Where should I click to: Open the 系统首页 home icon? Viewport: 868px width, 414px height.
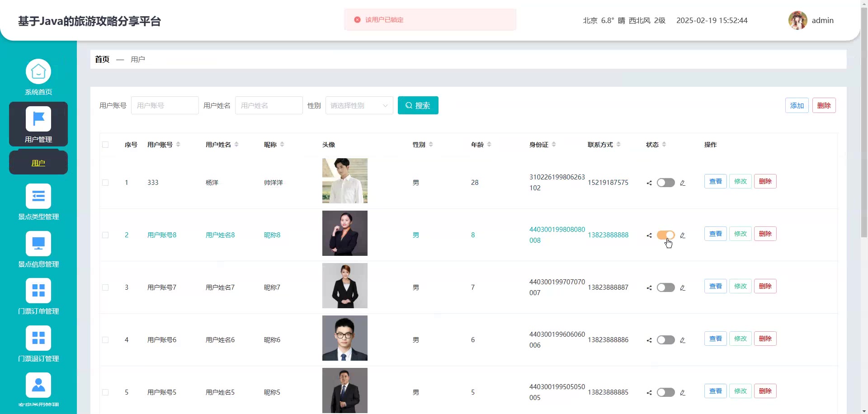(38, 71)
